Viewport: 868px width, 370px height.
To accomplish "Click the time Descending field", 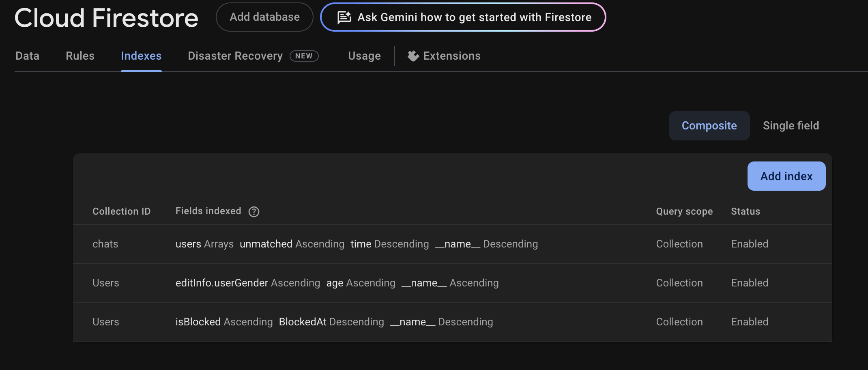I will click(390, 244).
